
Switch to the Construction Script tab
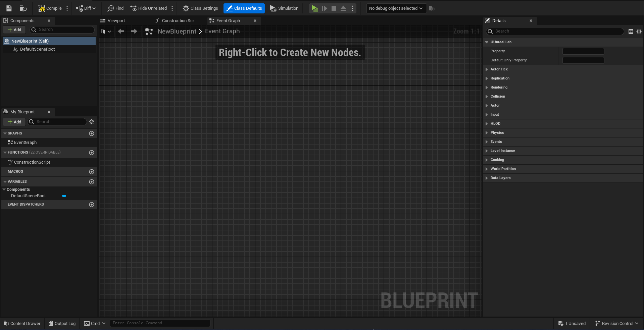[x=179, y=21]
